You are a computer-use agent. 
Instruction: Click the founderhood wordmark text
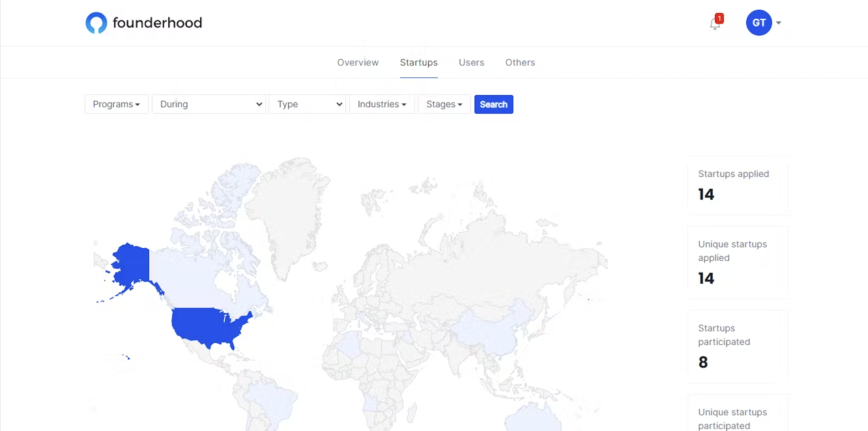(157, 23)
